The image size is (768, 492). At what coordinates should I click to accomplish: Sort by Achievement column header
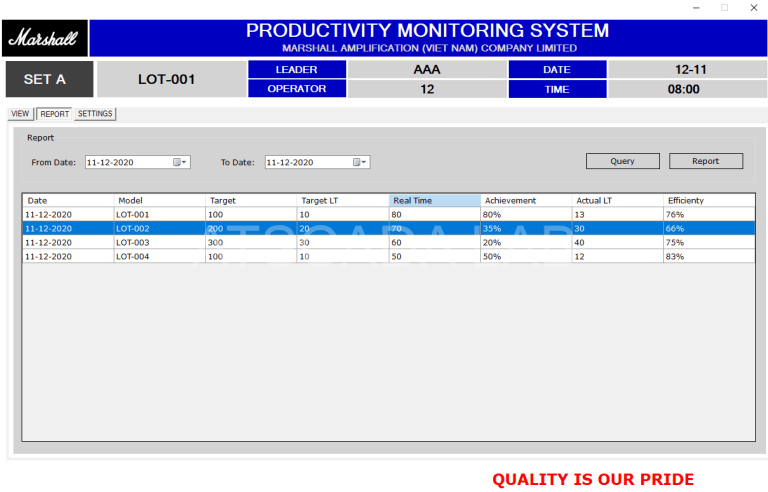[x=527, y=200]
